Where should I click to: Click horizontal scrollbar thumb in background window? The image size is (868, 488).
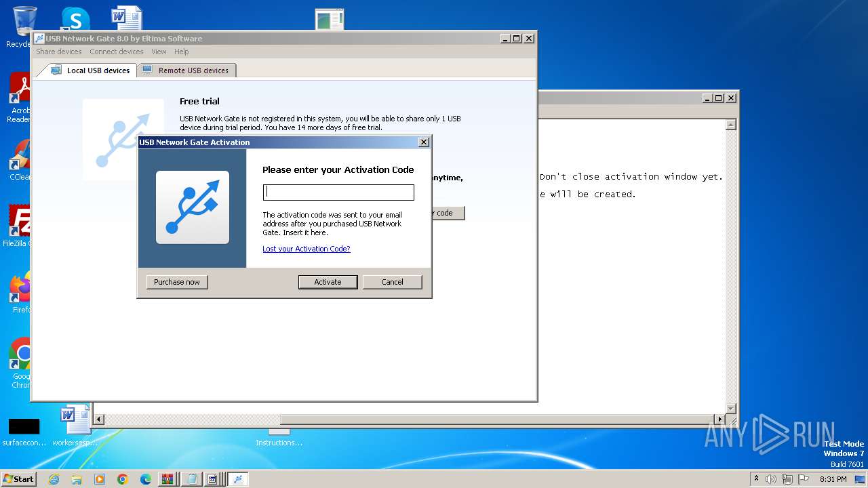tap(497, 420)
